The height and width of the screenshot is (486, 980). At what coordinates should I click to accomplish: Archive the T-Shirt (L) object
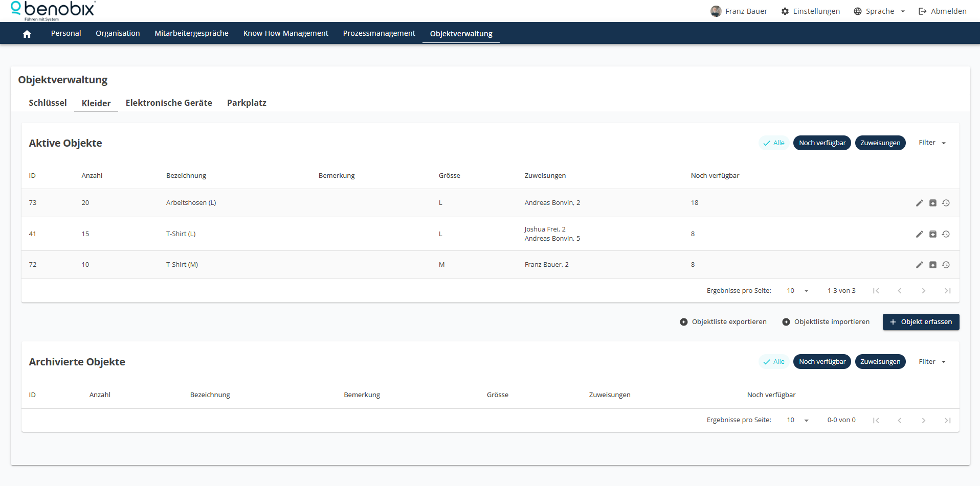(932, 234)
